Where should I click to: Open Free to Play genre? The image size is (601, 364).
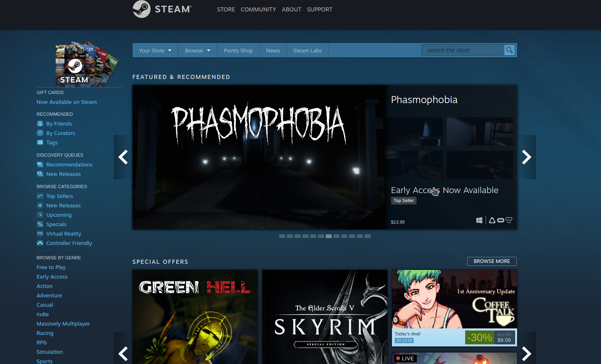51,267
